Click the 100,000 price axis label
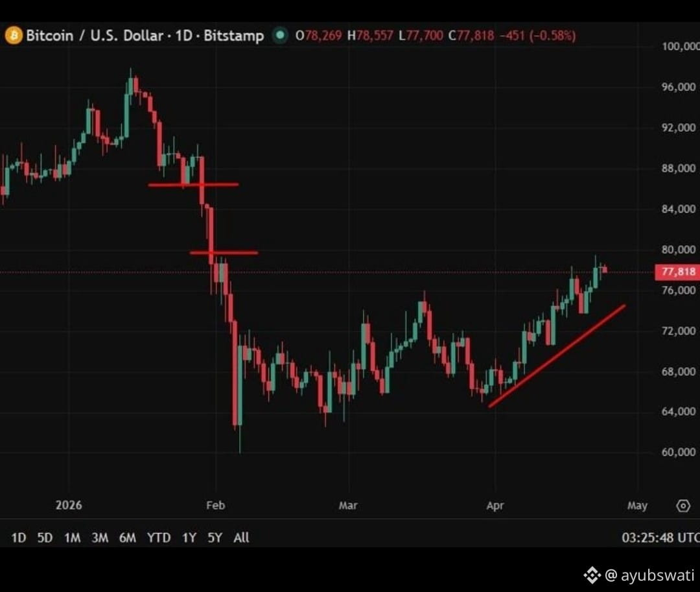Screen dimensions: 700x592 tap(681, 47)
